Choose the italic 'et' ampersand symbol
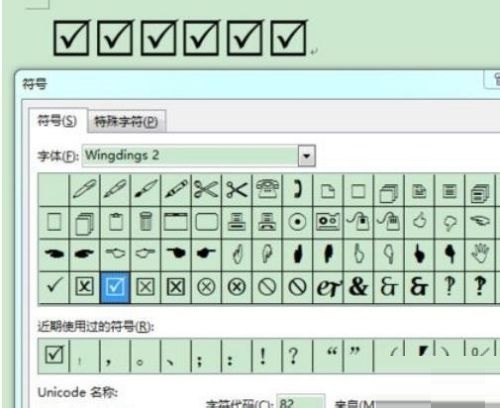500x408 pixels. click(x=328, y=288)
